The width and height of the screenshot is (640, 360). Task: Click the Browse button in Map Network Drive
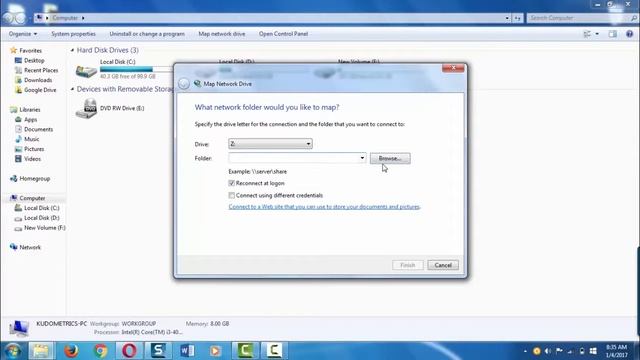click(390, 158)
